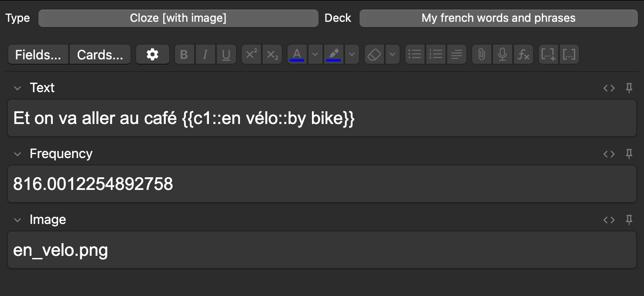
Task: Open the Deck selector
Action: 498,18
